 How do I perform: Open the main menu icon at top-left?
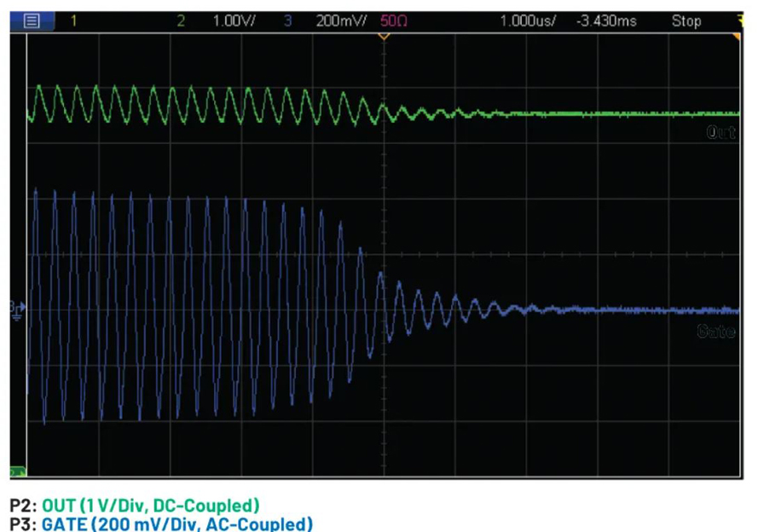pos(32,20)
